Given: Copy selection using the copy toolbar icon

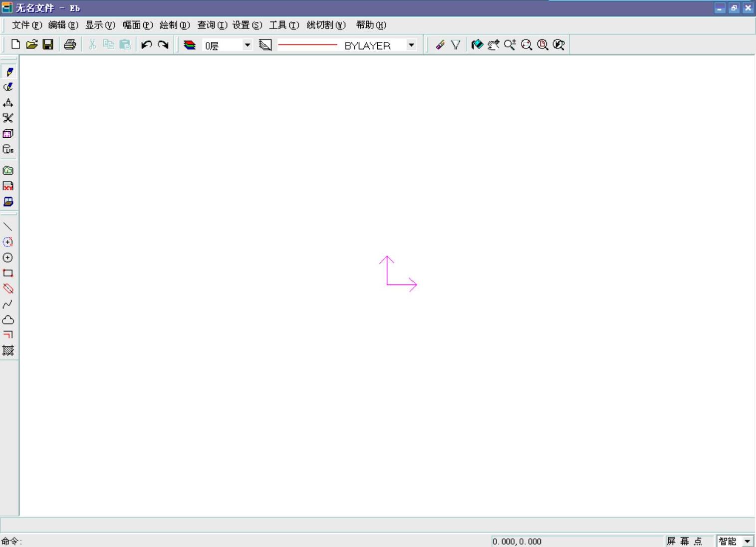Looking at the screenshot, I should [108, 44].
